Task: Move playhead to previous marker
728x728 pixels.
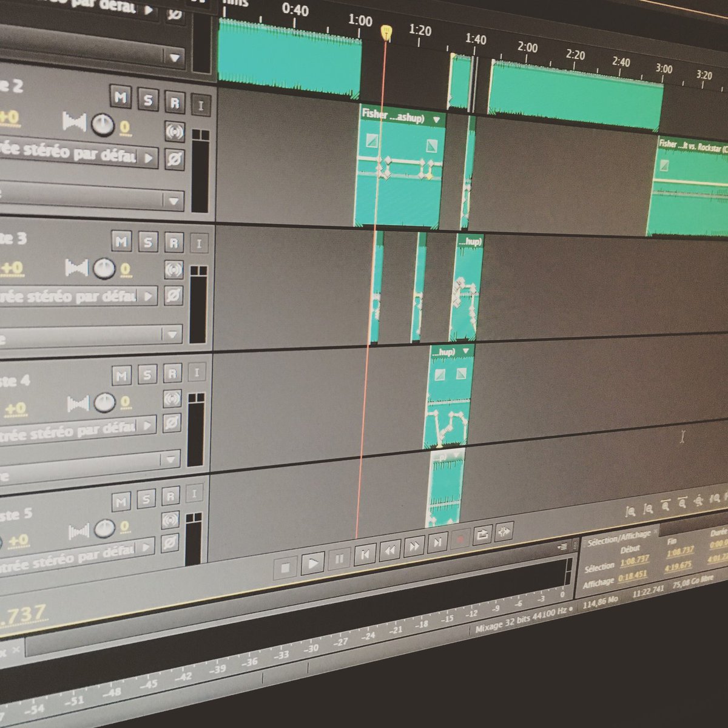Action: [365, 554]
